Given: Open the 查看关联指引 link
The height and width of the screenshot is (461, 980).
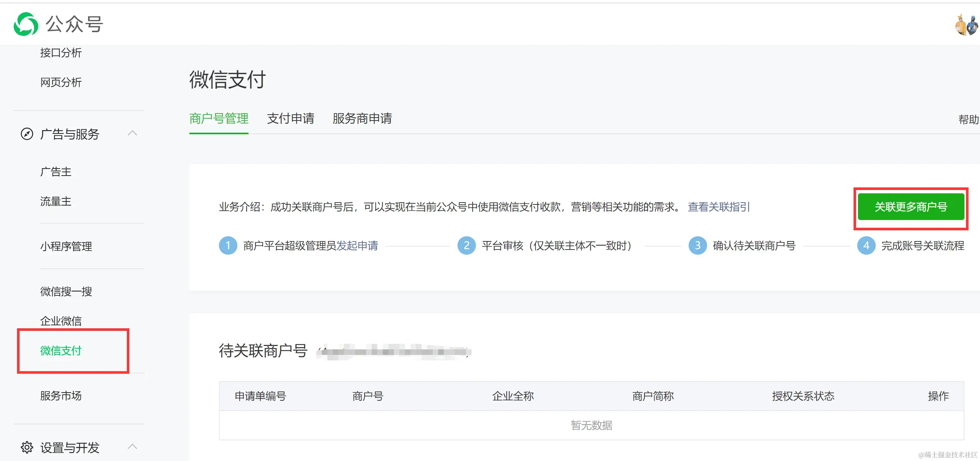Looking at the screenshot, I should (719, 207).
